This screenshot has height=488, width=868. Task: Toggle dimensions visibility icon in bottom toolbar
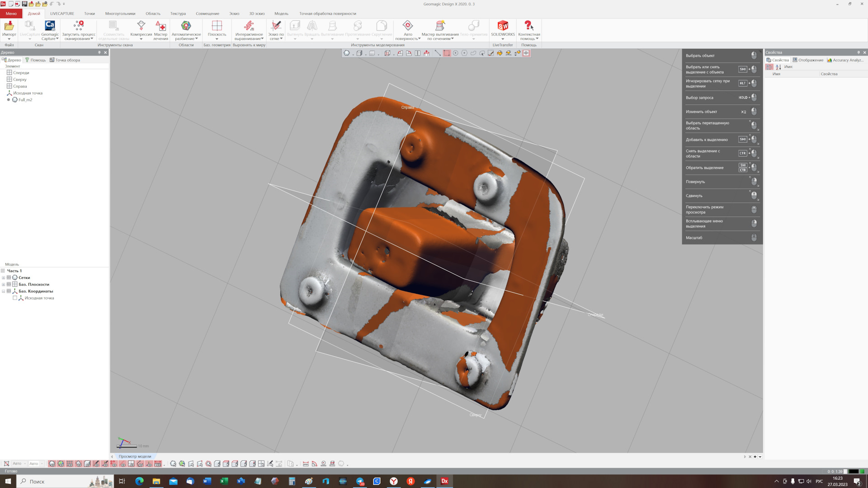pyautogui.click(x=158, y=464)
